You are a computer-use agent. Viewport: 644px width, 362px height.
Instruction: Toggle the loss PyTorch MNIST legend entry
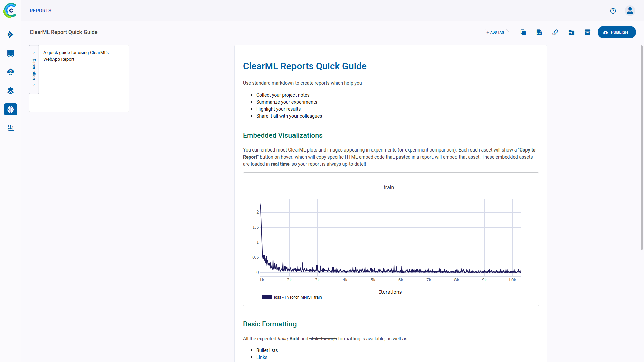292,297
